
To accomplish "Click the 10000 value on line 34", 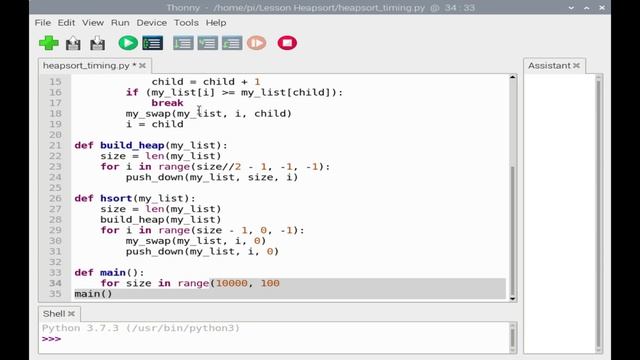I will tap(231, 283).
